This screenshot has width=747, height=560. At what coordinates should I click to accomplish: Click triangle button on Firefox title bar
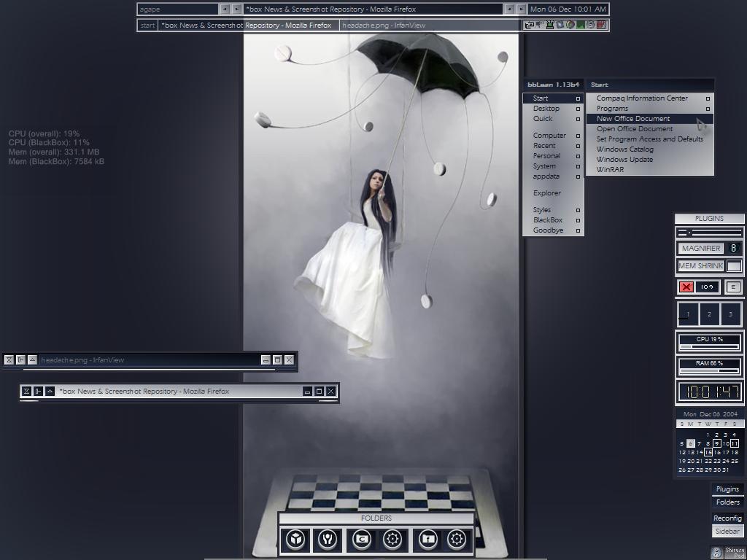pyautogui.click(x=50, y=392)
